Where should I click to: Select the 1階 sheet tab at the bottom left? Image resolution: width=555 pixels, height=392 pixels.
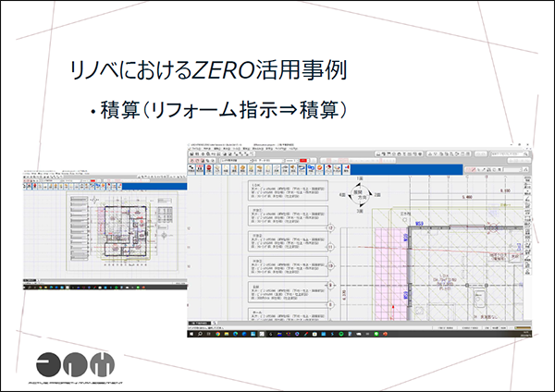(200, 324)
